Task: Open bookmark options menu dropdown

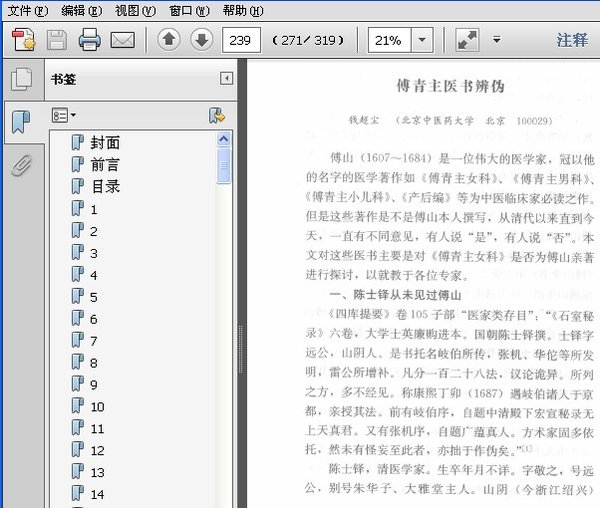Action: (x=64, y=115)
